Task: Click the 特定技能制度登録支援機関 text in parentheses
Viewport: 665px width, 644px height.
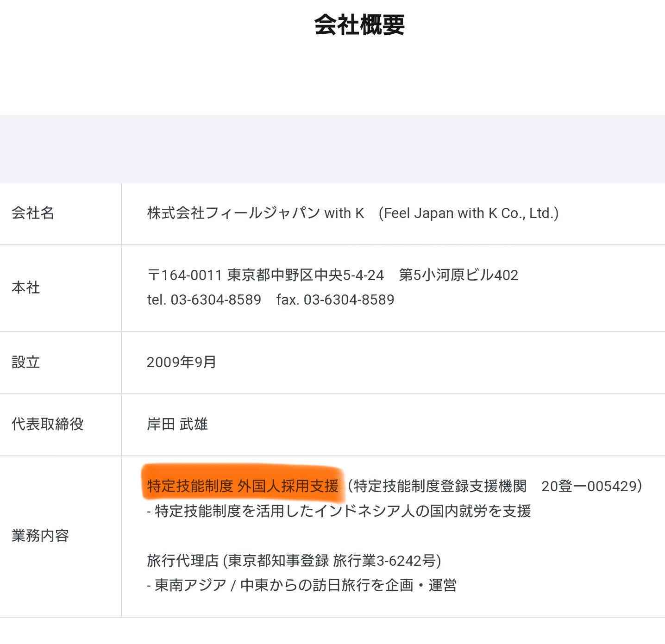Action: click(440, 486)
